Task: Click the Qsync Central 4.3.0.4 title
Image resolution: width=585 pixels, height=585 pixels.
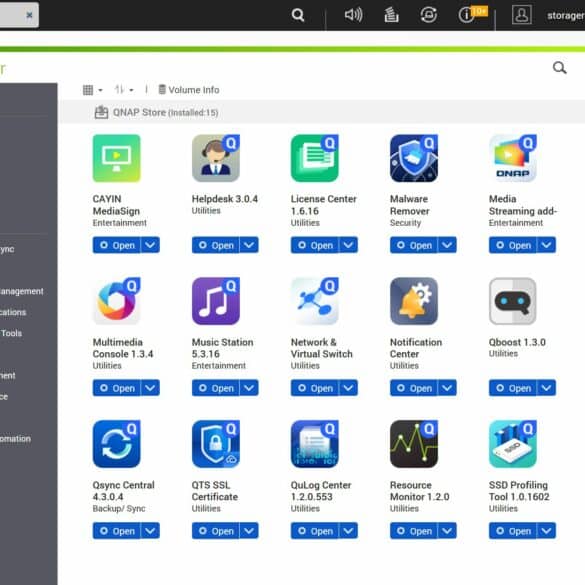Action: click(x=123, y=491)
